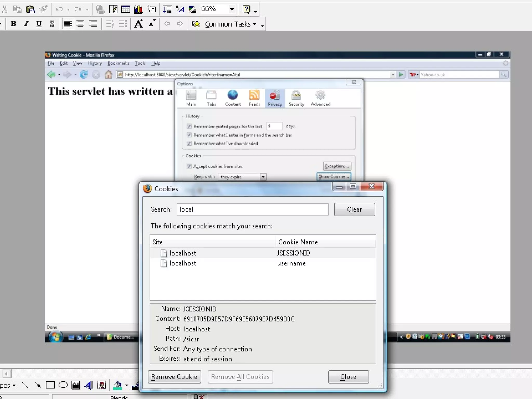Insert WordArt from the drawing toolbar
Viewport: 532px width, 399px height.
(89, 385)
